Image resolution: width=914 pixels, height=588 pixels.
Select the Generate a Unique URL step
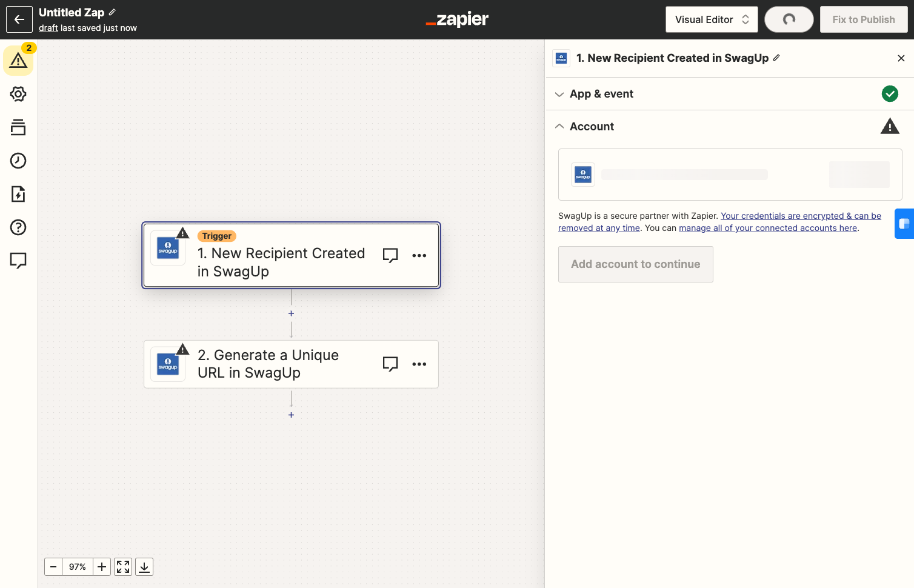coord(291,364)
